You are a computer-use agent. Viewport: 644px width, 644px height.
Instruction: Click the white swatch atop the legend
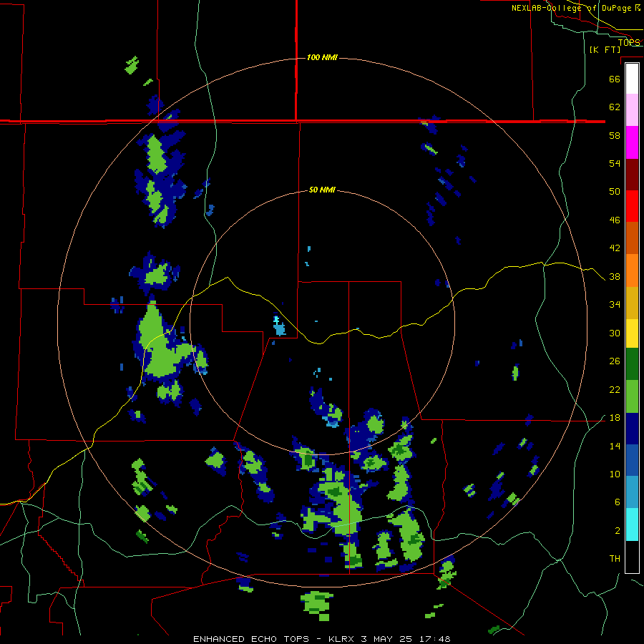(x=632, y=79)
